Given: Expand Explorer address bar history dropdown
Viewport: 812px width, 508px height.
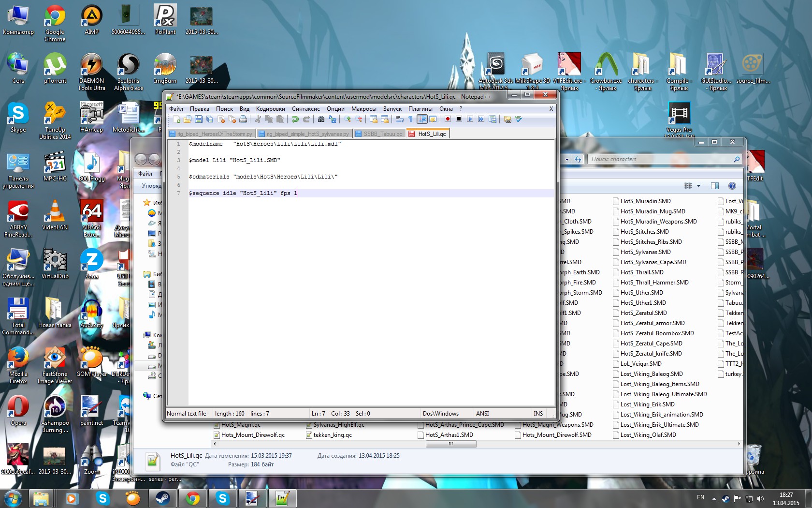Looking at the screenshot, I should (567, 159).
